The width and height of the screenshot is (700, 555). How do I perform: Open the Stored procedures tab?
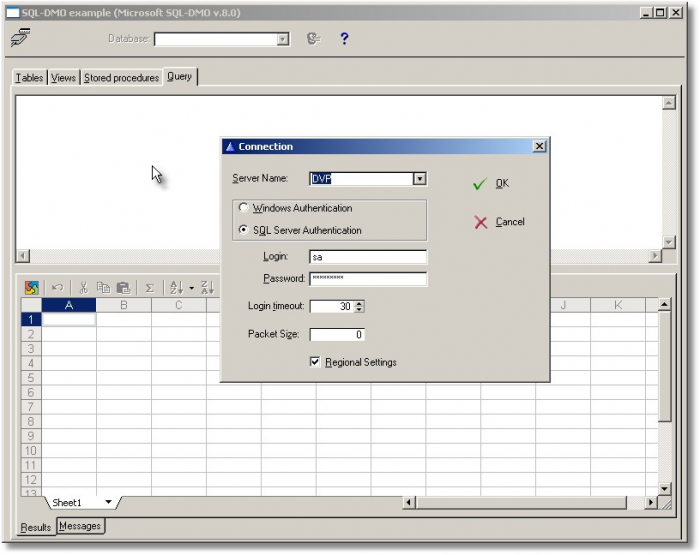tap(121, 78)
